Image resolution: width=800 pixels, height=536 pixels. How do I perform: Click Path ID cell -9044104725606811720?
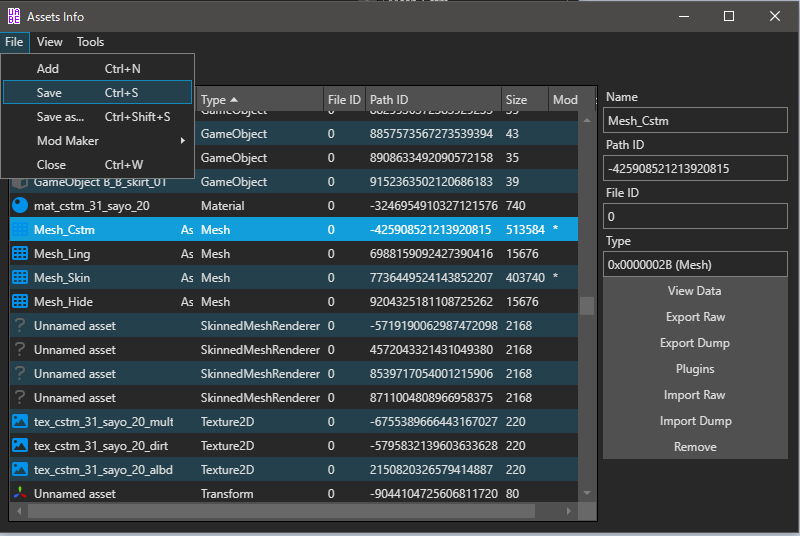click(434, 493)
